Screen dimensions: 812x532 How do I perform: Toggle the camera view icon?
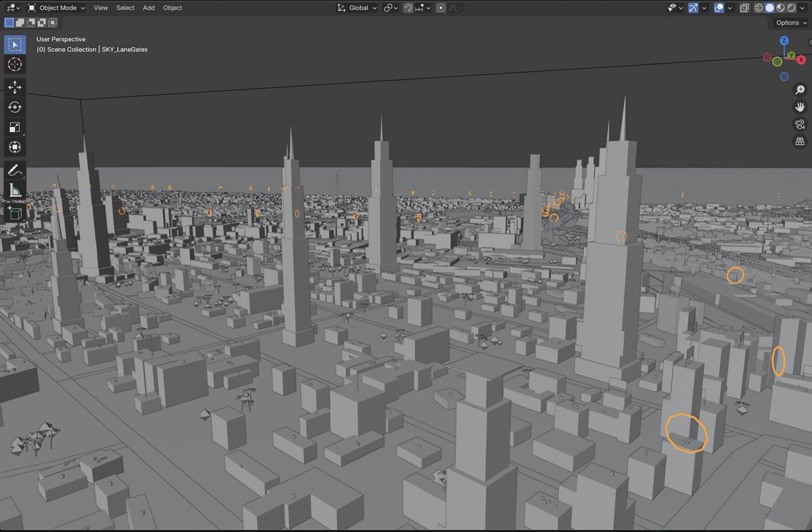pos(800,124)
